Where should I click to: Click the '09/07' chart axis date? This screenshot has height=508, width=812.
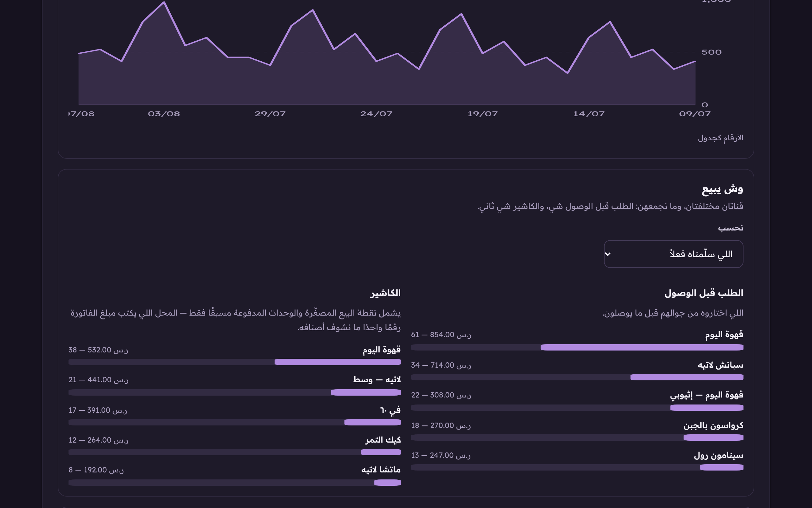[x=695, y=114]
